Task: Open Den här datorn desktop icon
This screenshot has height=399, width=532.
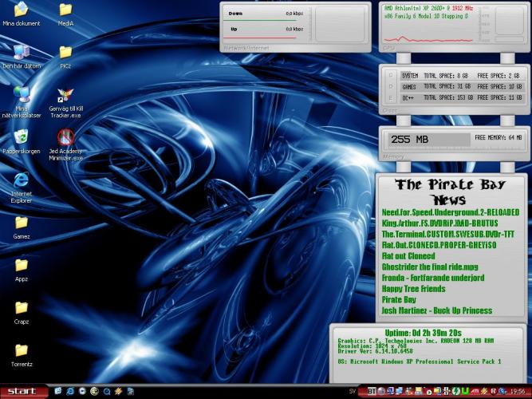Action: click(x=22, y=52)
